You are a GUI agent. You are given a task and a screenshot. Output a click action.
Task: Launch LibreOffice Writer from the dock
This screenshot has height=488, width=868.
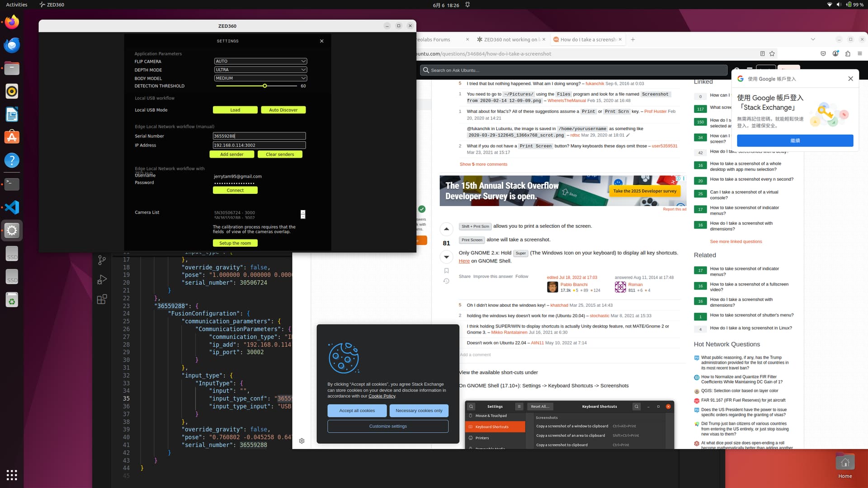pos(12,114)
